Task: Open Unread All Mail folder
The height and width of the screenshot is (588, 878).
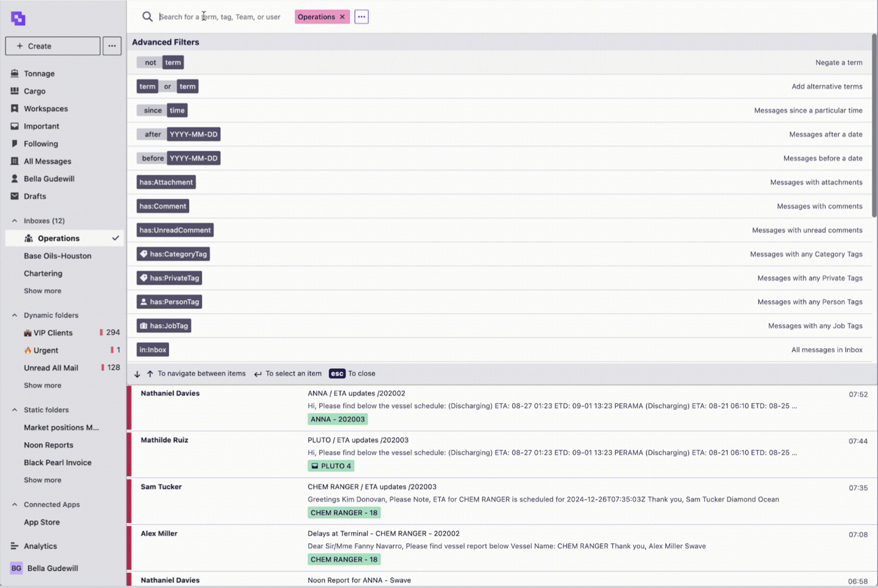Action: coord(51,368)
